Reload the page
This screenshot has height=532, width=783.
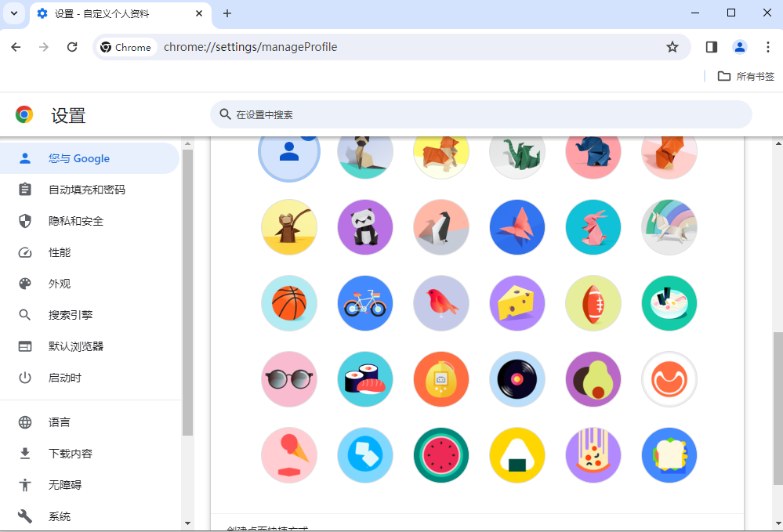[72, 47]
